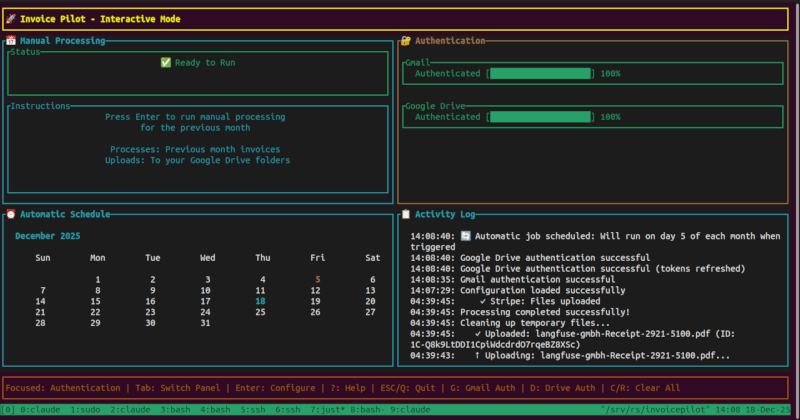Switch to tmux window 2:claude
This screenshot has height=420, width=800.
click(x=130, y=409)
